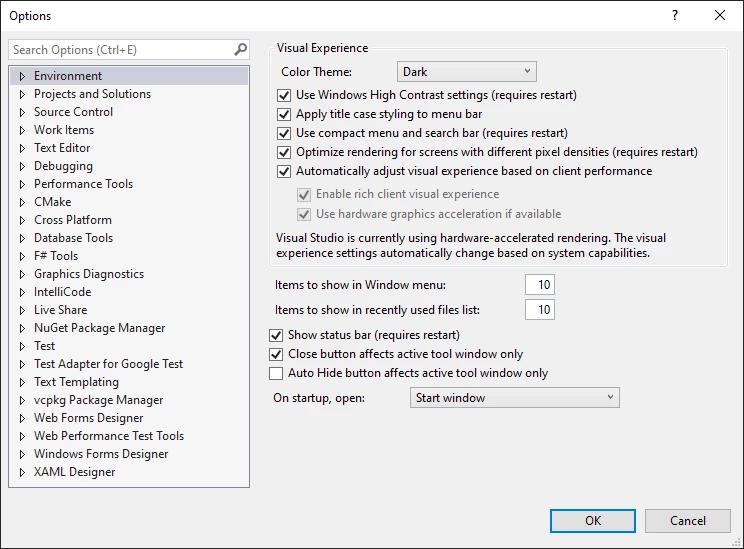Toggle Close button affects active tool window
Viewport: 744px width, 549px height.
[x=276, y=354]
